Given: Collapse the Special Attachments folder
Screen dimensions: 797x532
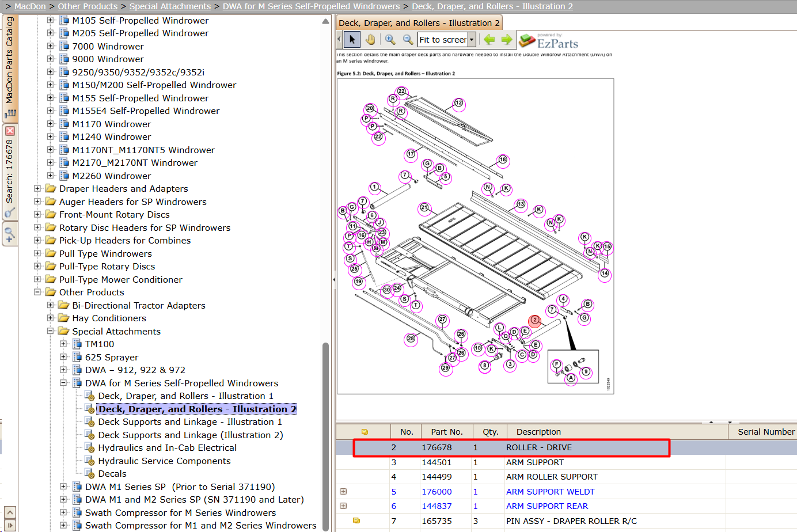Looking at the screenshot, I should tap(50, 331).
